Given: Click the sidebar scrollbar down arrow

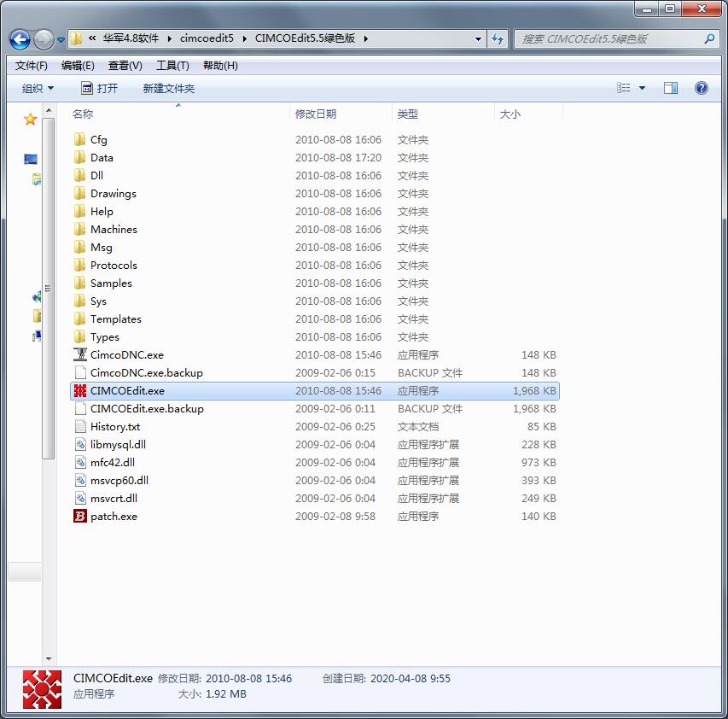Looking at the screenshot, I should pos(49,658).
